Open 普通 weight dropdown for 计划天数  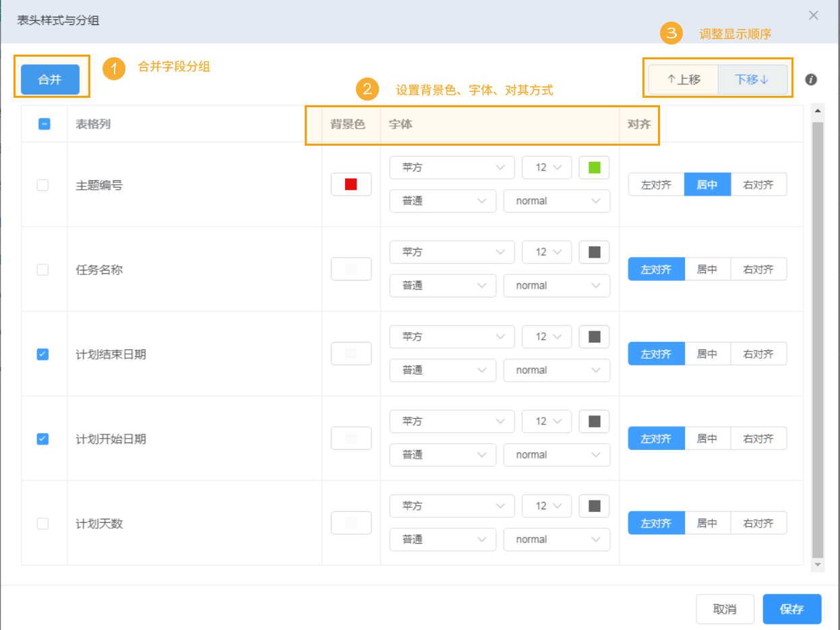pos(443,540)
